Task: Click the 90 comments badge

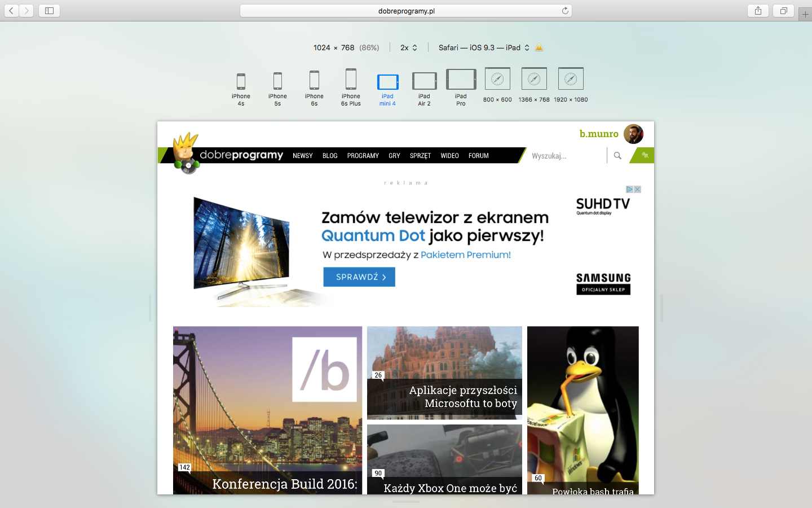Action: [x=378, y=473]
